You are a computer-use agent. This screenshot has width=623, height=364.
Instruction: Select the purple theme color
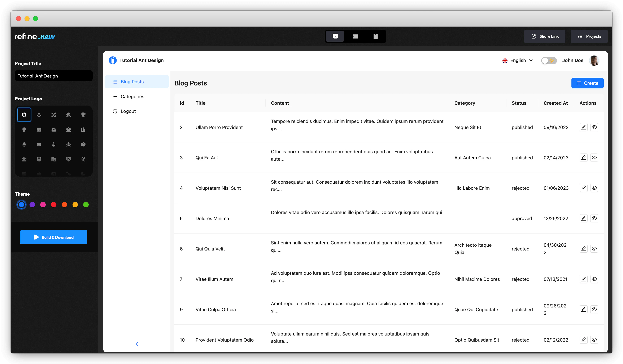coord(32,204)
